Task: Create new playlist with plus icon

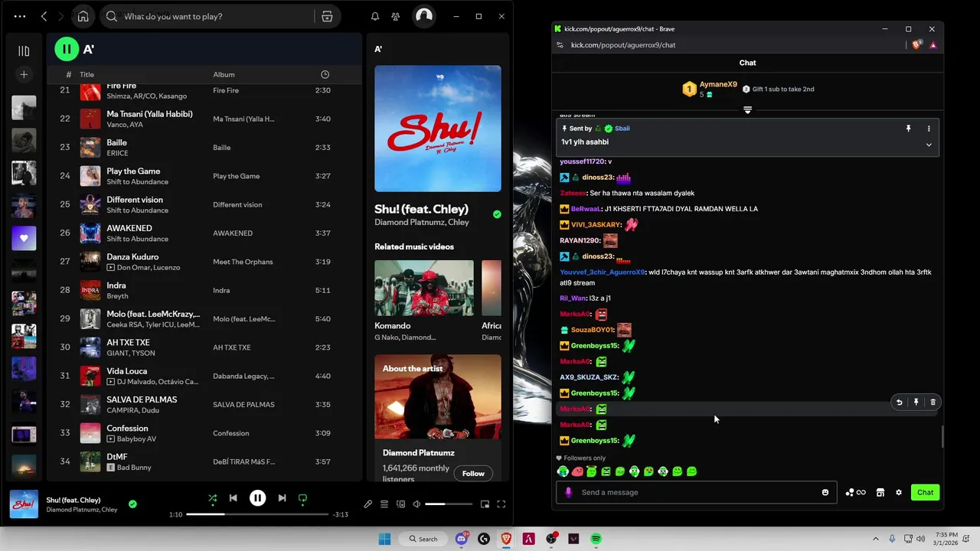Action: 24,74
